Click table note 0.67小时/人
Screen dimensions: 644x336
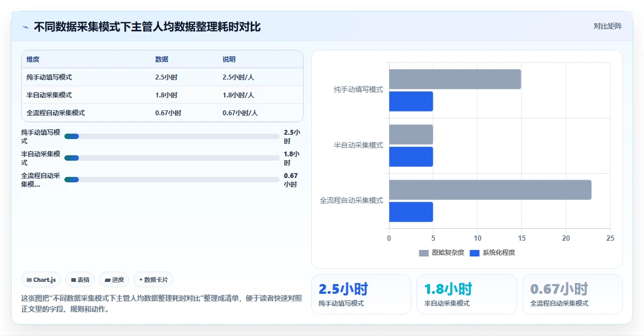tap(240, 113)
